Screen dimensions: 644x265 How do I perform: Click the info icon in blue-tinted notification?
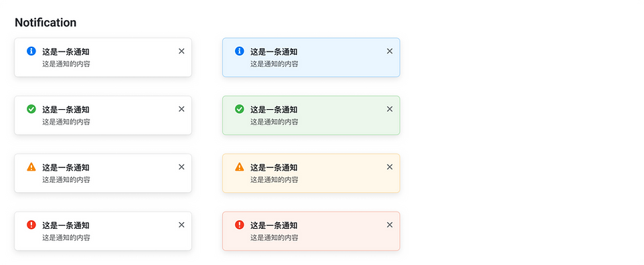(240, 51)
